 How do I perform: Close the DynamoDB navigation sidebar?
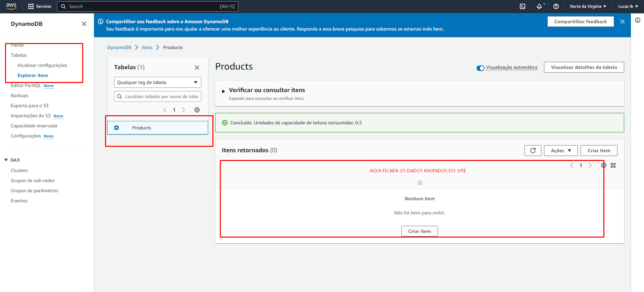point(84,24)
